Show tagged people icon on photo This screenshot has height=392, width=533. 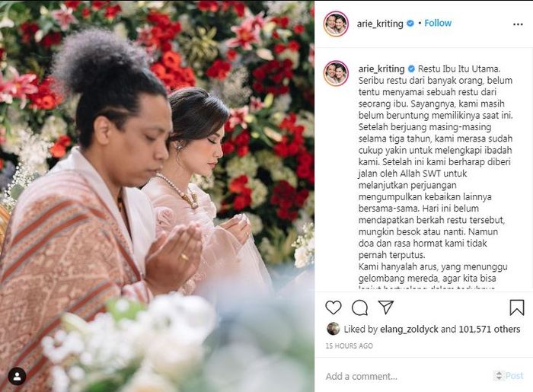coord(17,376)
